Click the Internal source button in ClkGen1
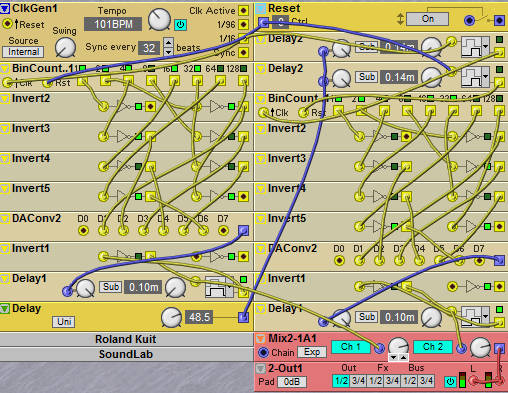This screenshot has width=508, height=393. (23, 52)
